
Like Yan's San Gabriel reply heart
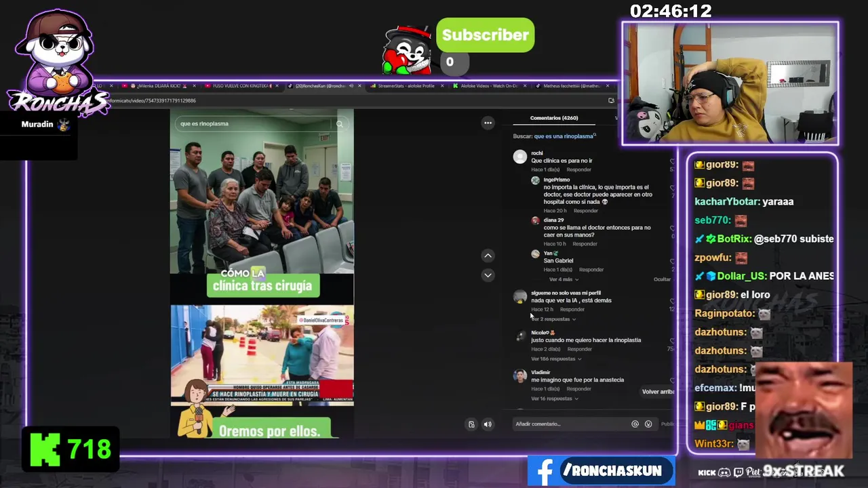click(672, 261)
